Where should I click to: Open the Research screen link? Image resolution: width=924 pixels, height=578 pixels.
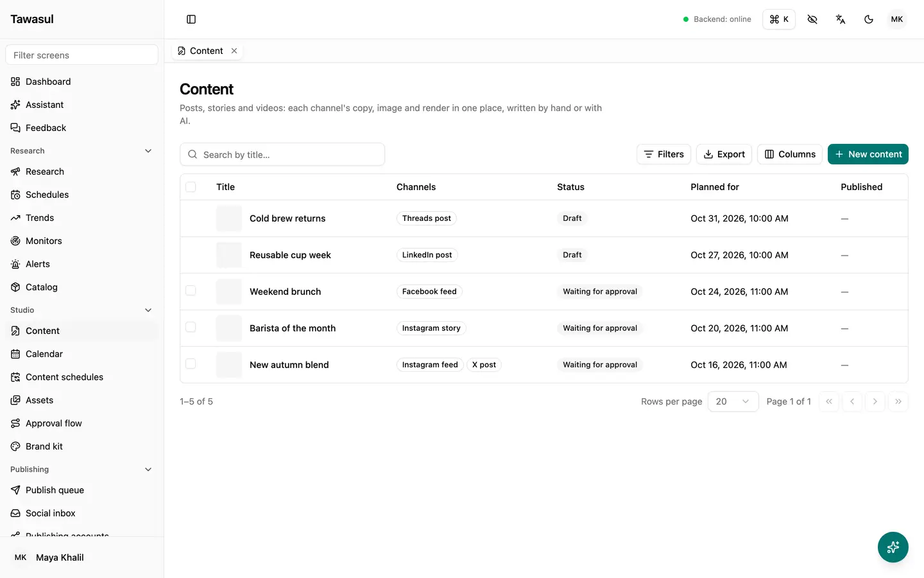click(x=81, y=171)
